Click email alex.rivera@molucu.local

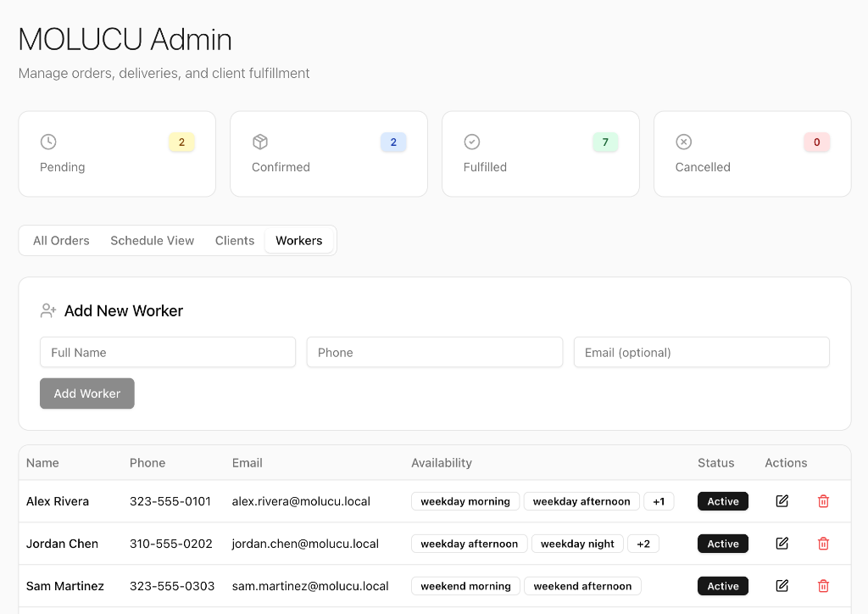pyautogui.click(x=301, y=501)
